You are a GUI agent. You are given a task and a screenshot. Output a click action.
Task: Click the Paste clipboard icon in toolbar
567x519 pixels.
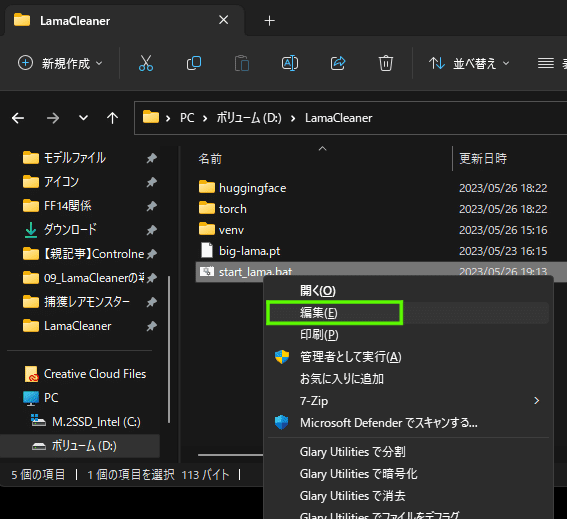tap(242, 63)
